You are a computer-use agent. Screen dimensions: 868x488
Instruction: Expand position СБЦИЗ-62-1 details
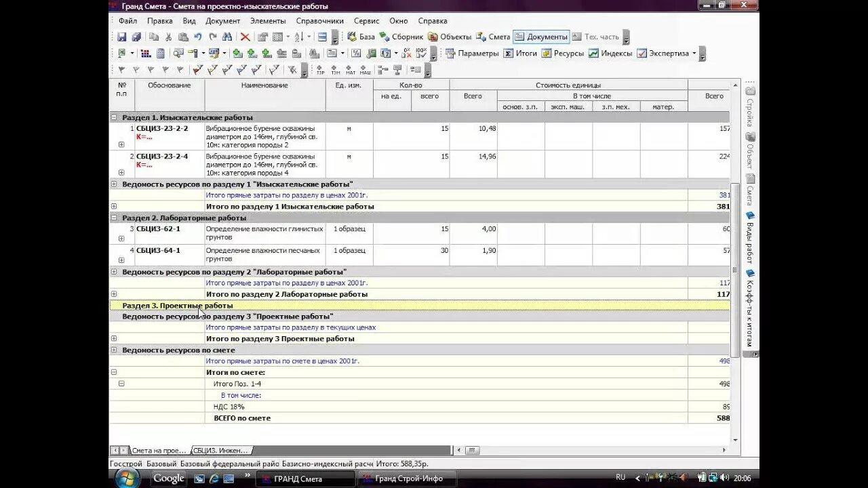point(121,239)
